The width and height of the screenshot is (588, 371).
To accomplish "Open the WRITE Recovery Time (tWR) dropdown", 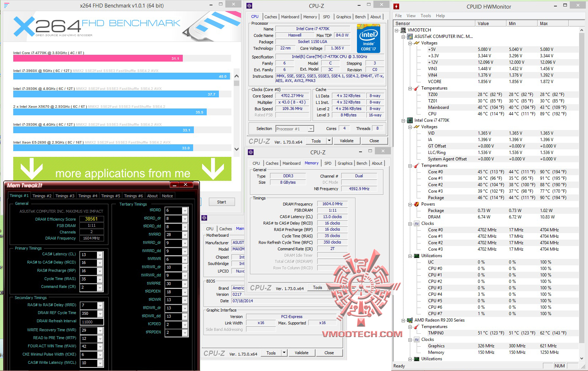I will (100, 330).
